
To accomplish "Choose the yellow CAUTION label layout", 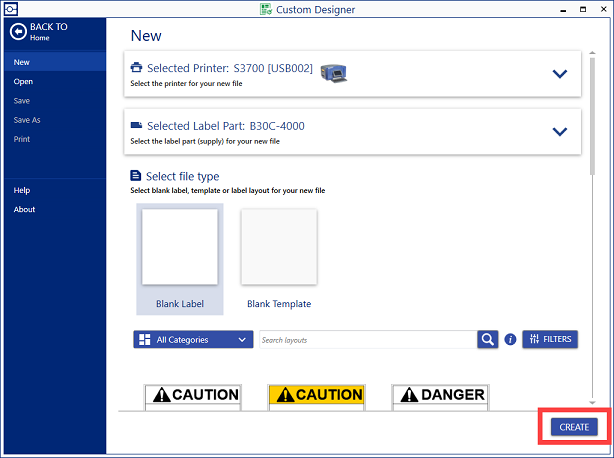I will (x=317, y=395).
